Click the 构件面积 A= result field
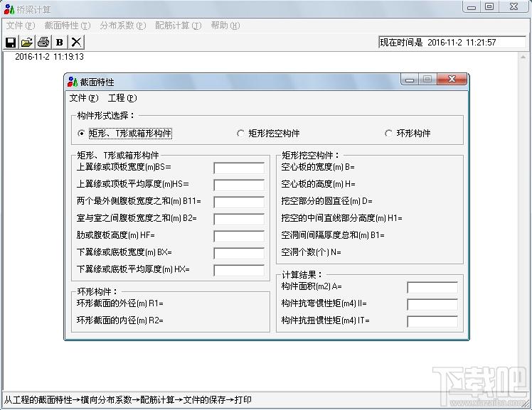 point(432,287)
